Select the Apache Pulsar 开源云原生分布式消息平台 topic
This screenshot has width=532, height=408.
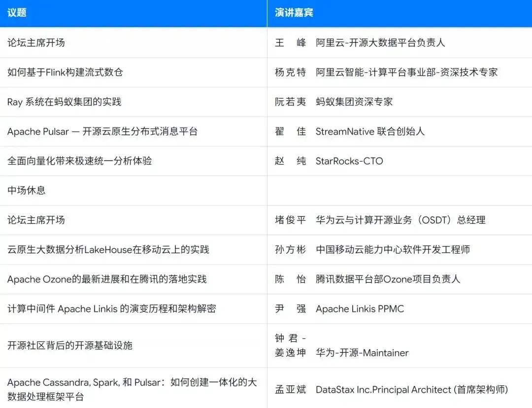pos(102,131)
